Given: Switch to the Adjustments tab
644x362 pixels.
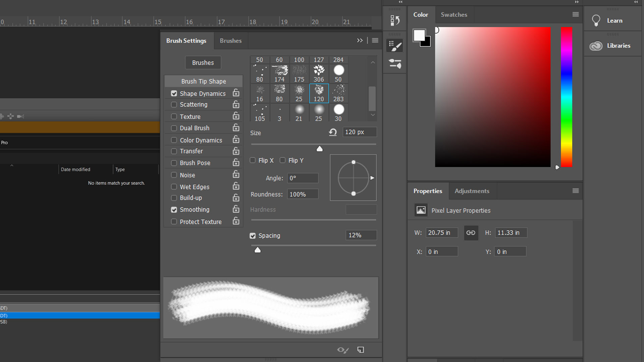Looking at the screenshot, I should 472,191.
